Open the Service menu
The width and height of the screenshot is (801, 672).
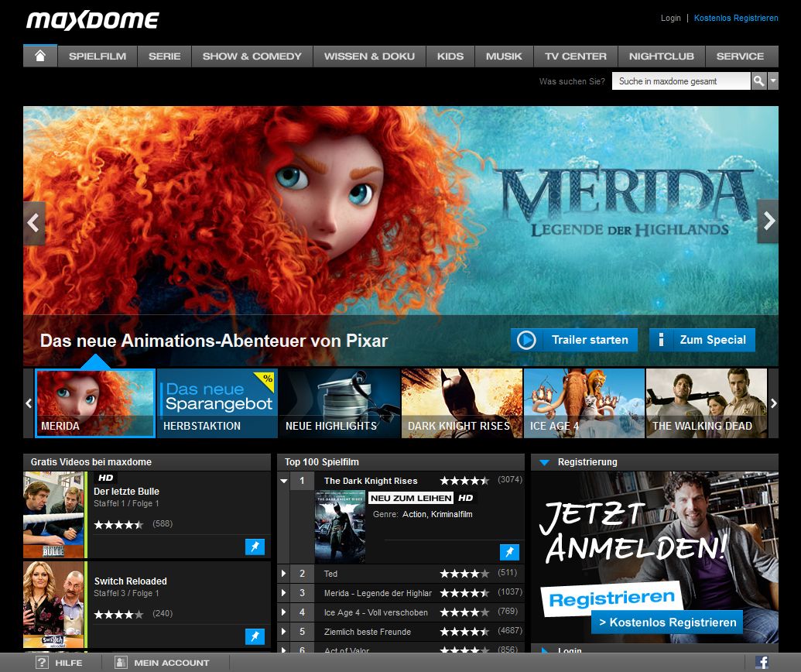coord(740,57)
